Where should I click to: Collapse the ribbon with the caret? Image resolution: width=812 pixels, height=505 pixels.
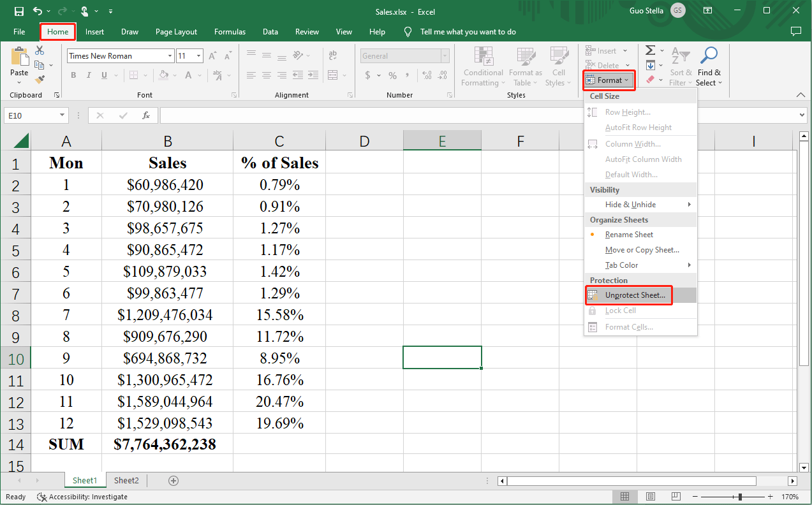802,95
